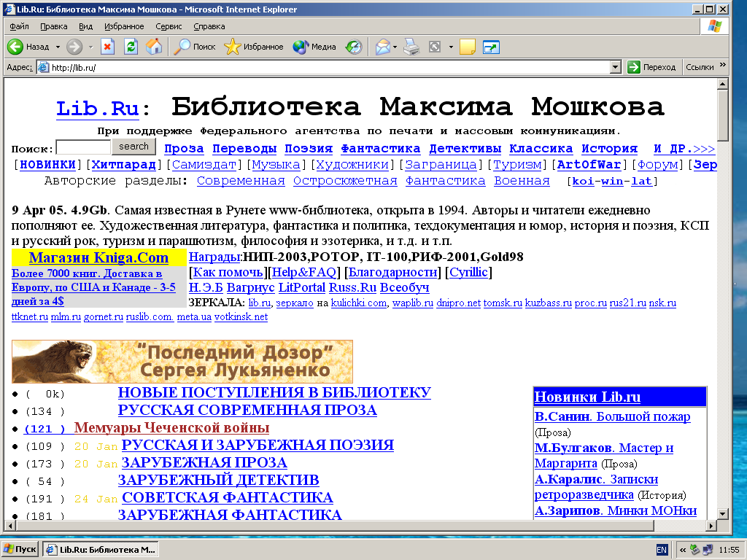Click the Пуск Start button

(x=20, y=550)
